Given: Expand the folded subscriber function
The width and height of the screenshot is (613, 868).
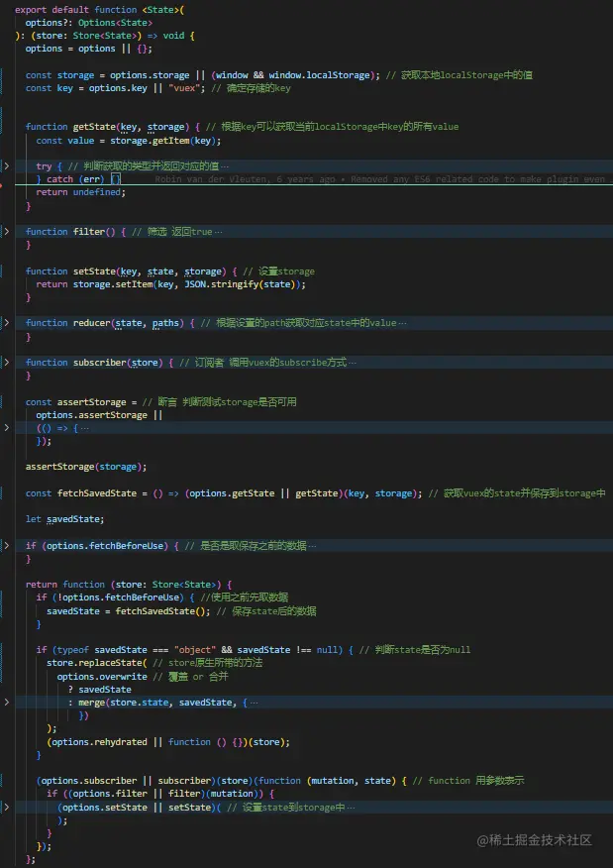Looking at the screenshot, I should click(x=7, y=362).
